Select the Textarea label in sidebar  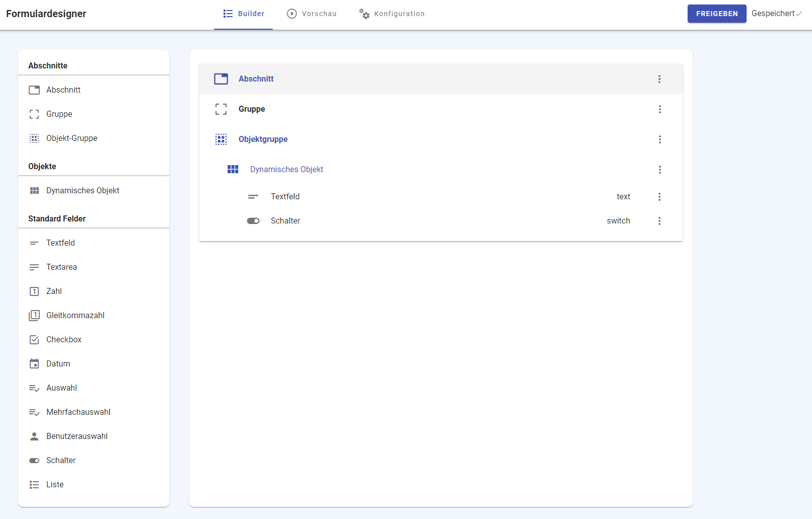61,267
